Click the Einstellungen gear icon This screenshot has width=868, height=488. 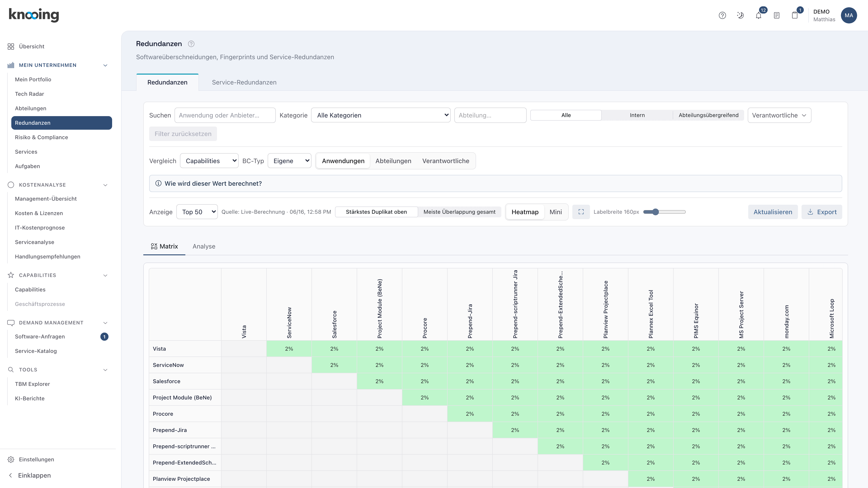point(11,459)
